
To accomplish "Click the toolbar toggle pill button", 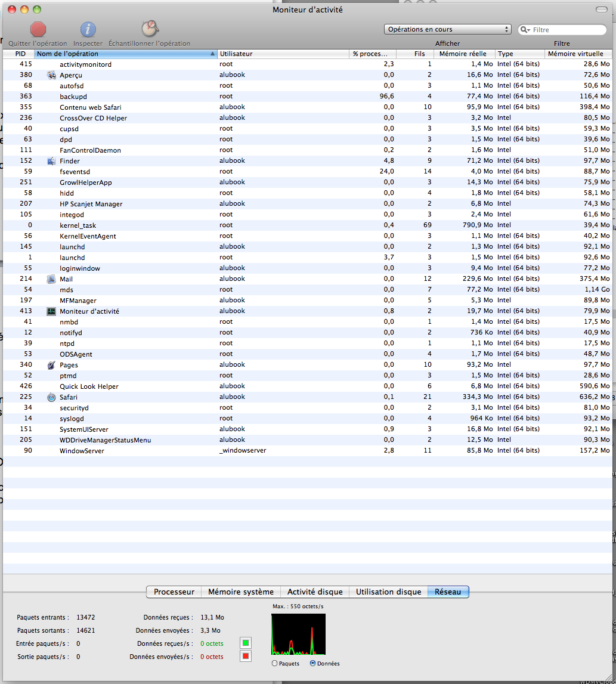I will 602,9.
